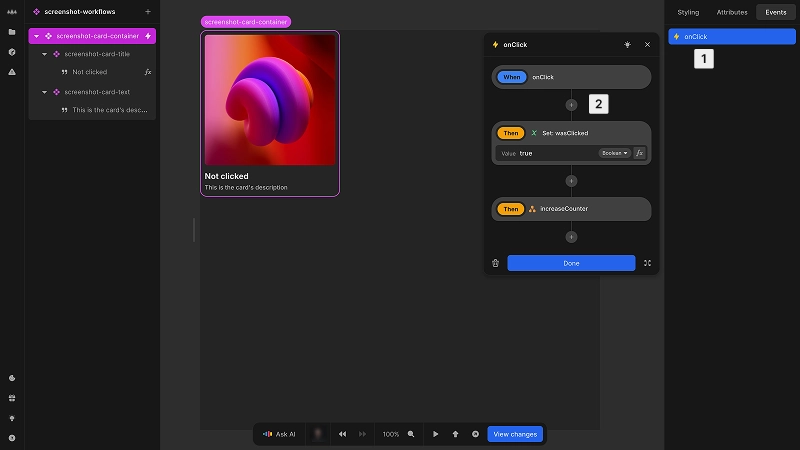This screenshot has height=450, width=800.
Task: Start preview with the play icon
Action: pos(436,434)
